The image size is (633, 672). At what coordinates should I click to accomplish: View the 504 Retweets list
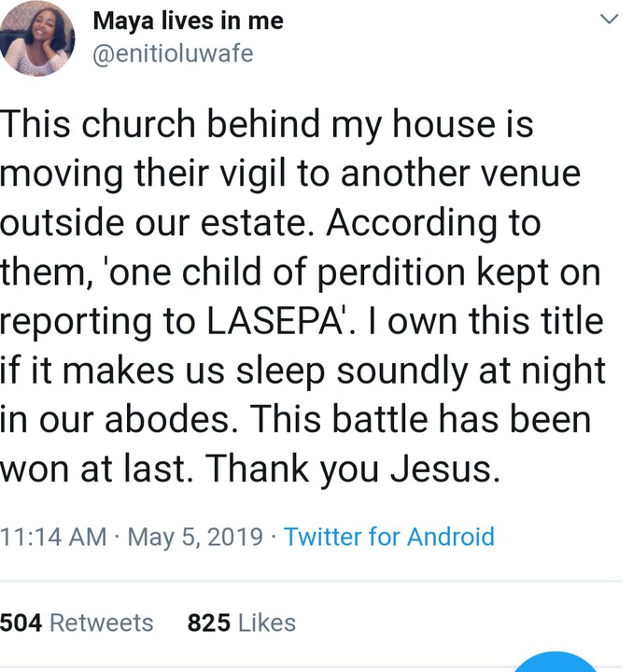[x=77, y=623]
